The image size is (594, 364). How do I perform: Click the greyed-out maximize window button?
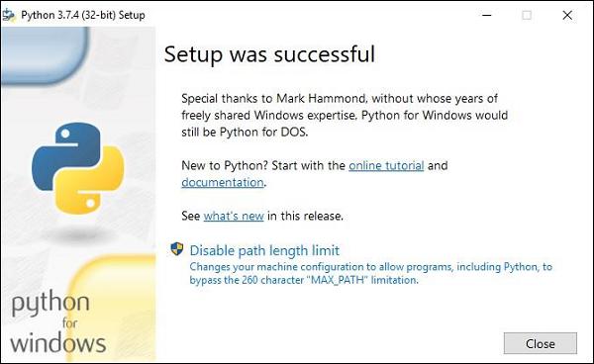527,15
